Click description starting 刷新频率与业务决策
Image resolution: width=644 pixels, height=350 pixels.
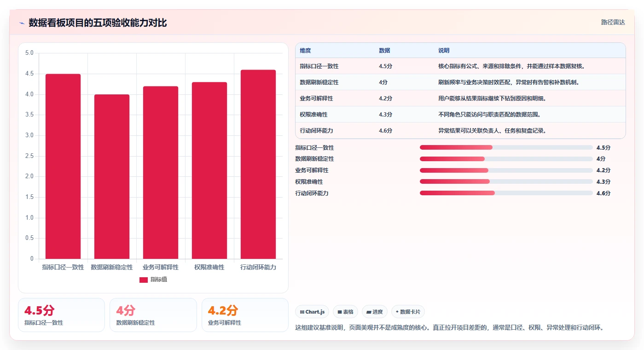(x=509, y=82)
